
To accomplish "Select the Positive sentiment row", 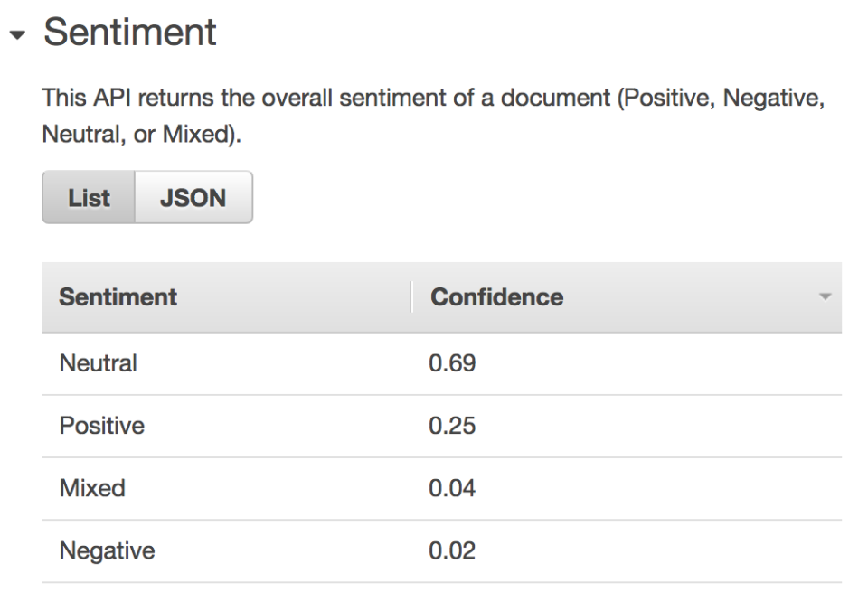I will click(x=442, y=426).
